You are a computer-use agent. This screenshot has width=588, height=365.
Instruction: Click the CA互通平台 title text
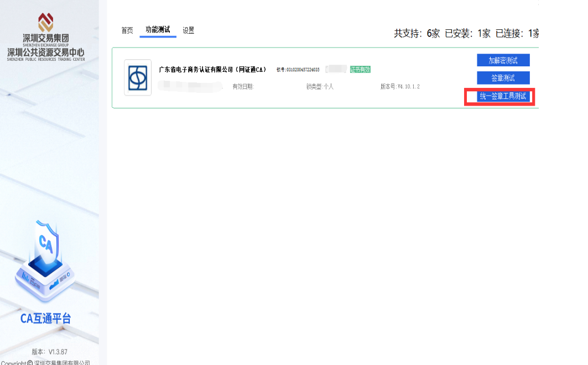point(45,319)
